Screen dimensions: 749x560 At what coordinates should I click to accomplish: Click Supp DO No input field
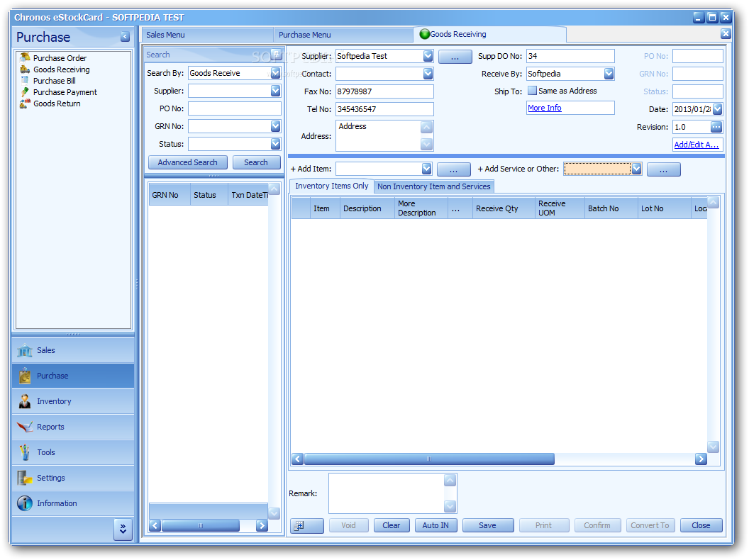[x=570, y=56]
